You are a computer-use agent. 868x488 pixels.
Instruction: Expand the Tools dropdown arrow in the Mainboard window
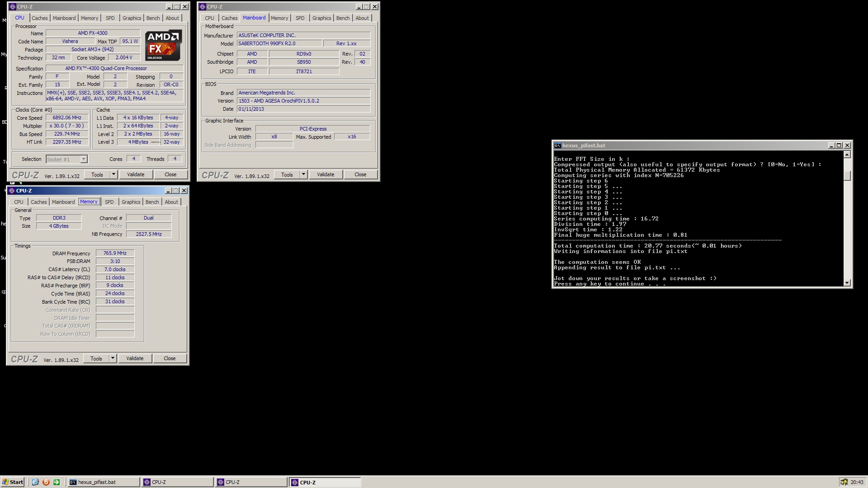[304, 174]
